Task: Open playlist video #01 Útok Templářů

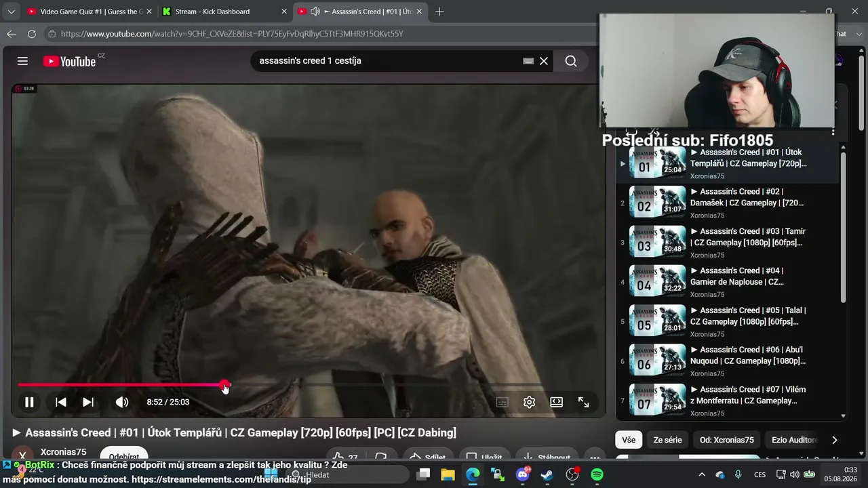Action: coord(728,163)
